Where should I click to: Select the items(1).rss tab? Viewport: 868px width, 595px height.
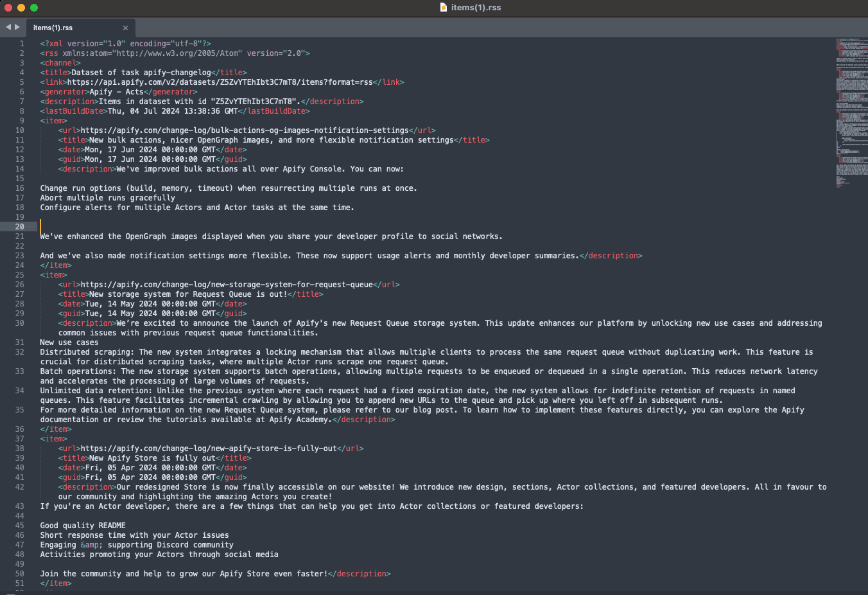click(71, 28)
